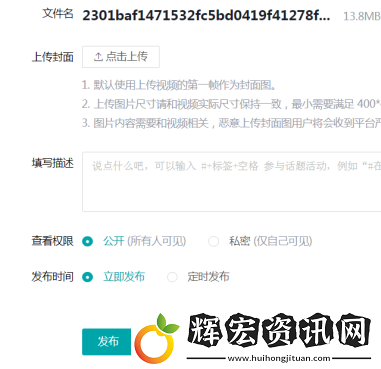Click the teal 发布 button
Viewport: 381px width, 369px height.
point(107,342)
